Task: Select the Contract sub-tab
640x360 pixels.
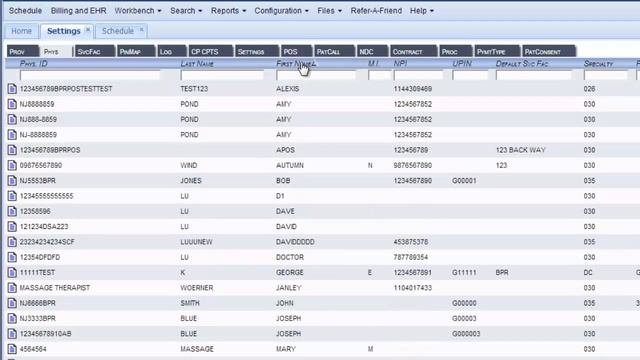Action: tap(413, 51)
